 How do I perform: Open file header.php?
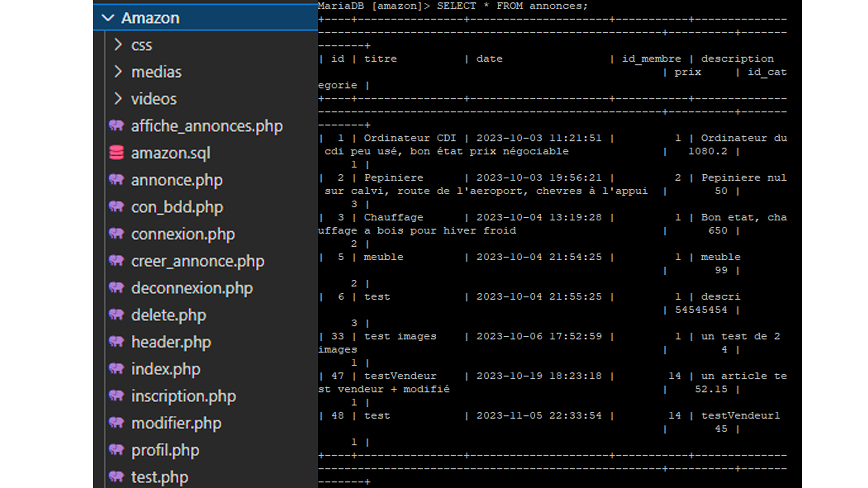pyautogui.click(x=171, y=342)
